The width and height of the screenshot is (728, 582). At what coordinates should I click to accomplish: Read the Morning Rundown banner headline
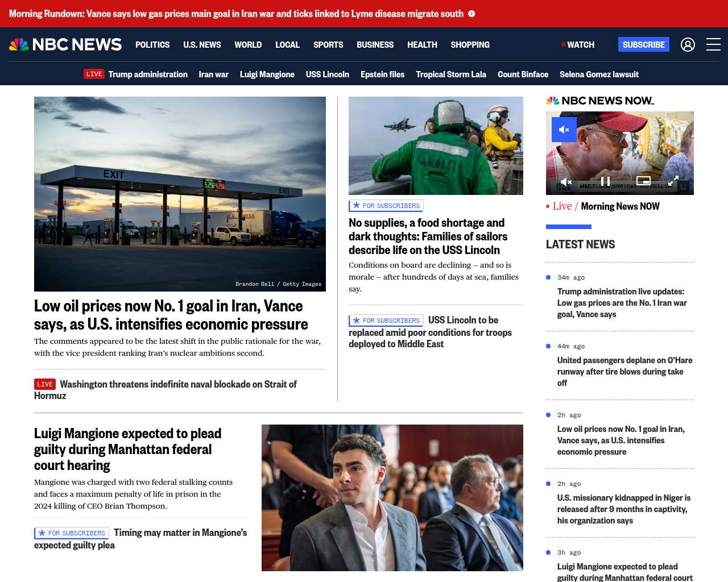tap(236, 14)
